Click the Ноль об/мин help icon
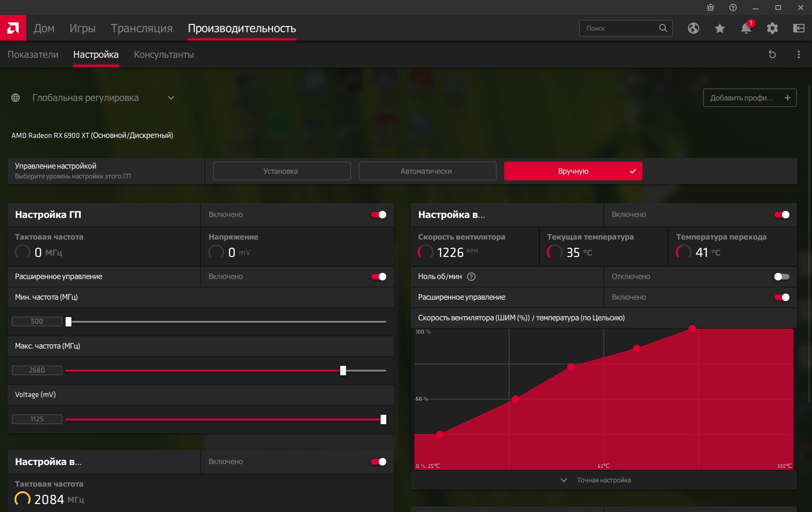This screenshot has width=812, height=512. tap(471, 277)
